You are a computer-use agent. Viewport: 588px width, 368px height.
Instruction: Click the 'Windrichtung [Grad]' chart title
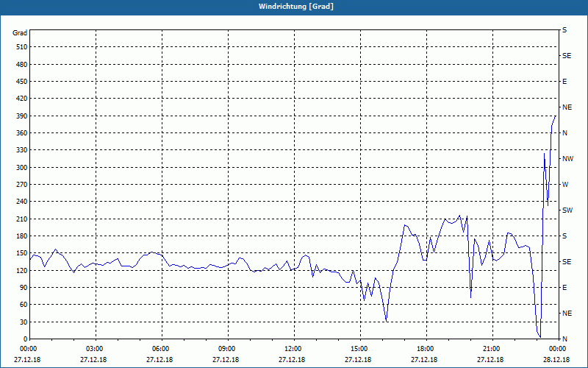click(296, 7)
